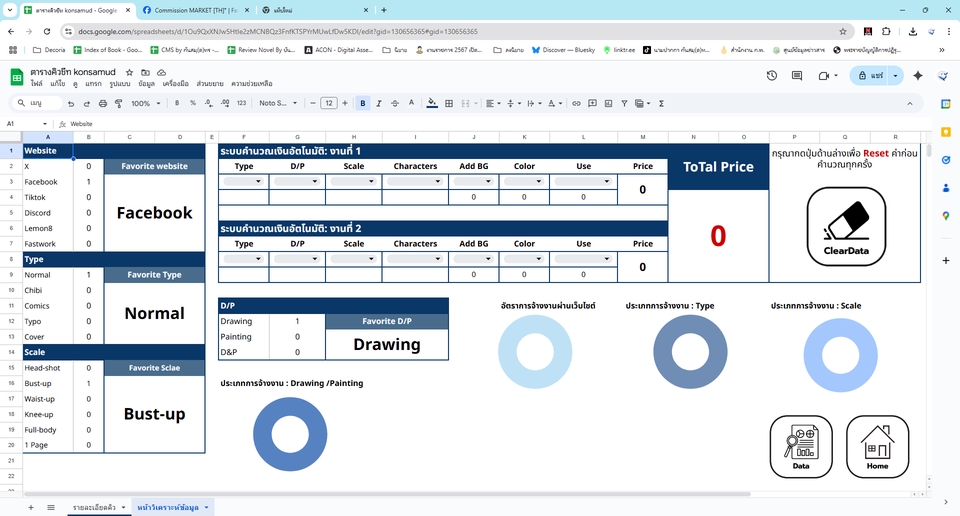
Task: Open the 100% zoom dropdown
Action: (144, 103)
